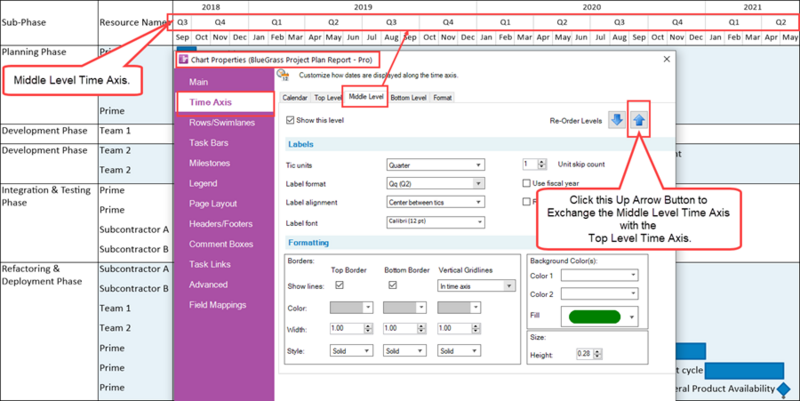Click the 2019 year label on time axis
The image size is (800, 401).
click(363, 7)
